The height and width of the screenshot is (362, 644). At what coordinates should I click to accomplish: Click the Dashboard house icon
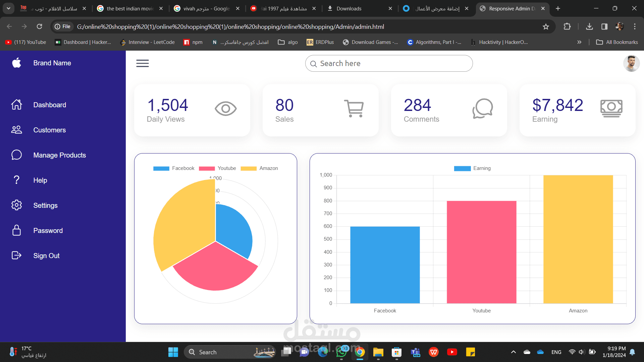(x=16, y=105)
